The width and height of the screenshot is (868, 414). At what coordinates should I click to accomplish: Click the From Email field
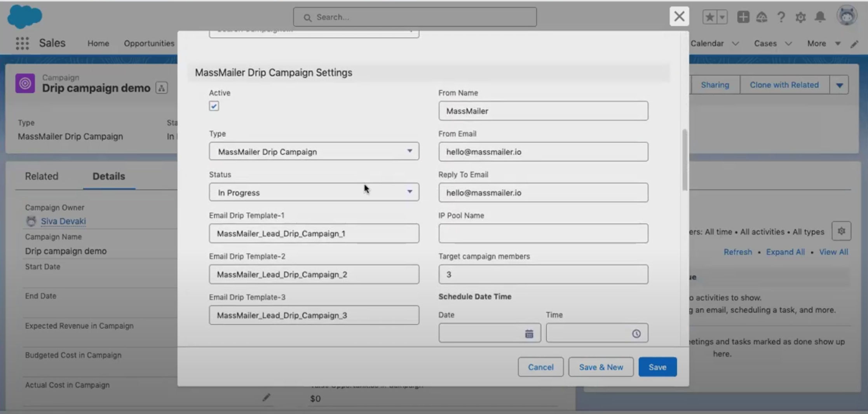click(x=543, y=152)
